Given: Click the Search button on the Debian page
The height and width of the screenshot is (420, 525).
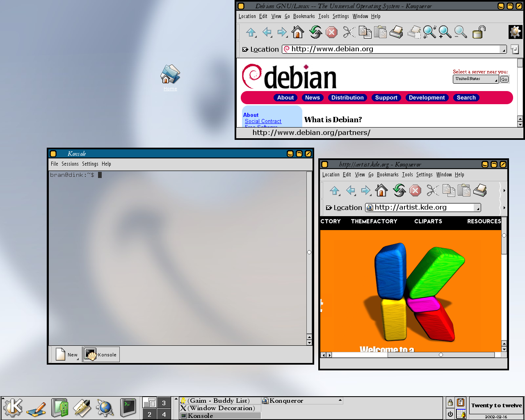Looking at the screenshot, I should [x=466, y=98].
